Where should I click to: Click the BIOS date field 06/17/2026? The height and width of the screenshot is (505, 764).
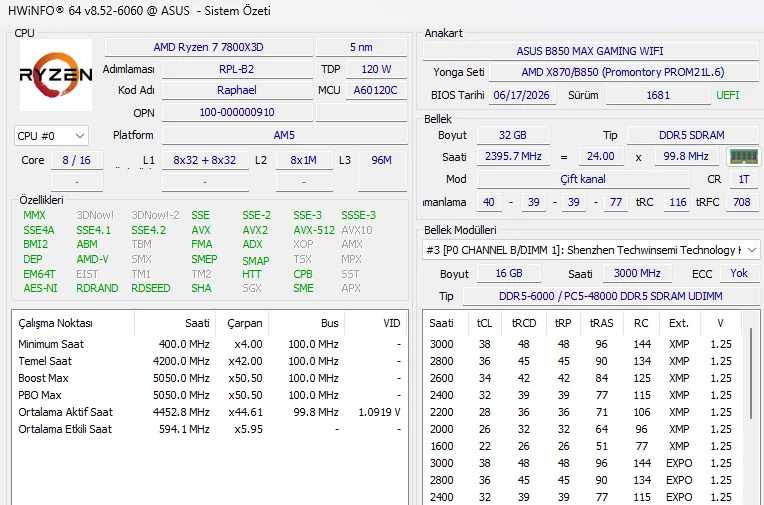coord(521,95)
